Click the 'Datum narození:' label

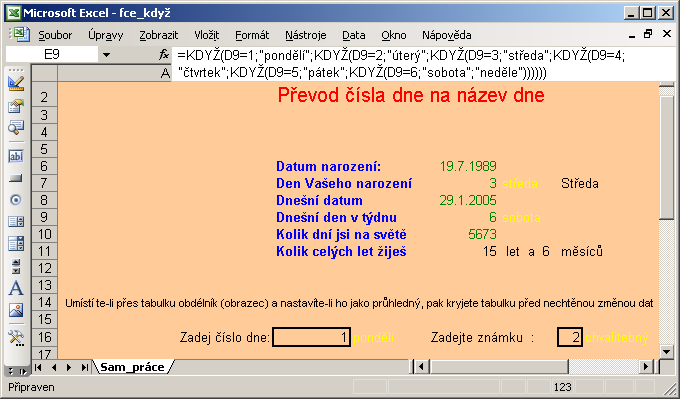coord(328,166)
